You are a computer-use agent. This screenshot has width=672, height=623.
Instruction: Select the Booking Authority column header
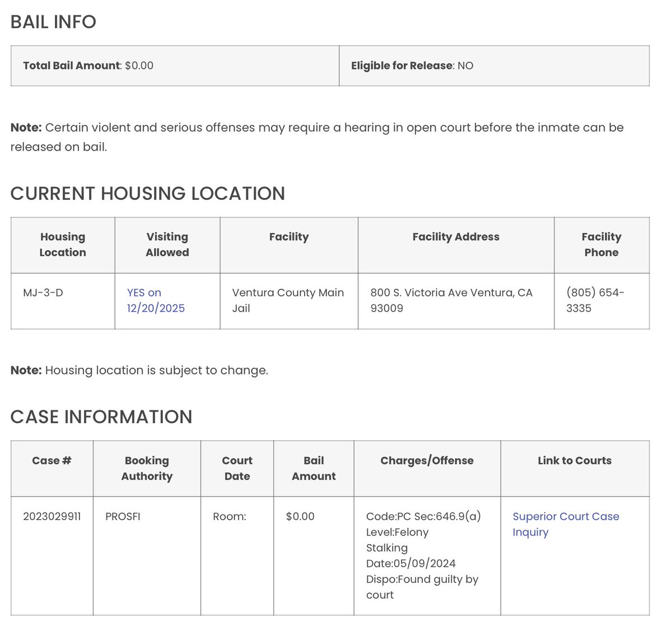coord(147,469)
